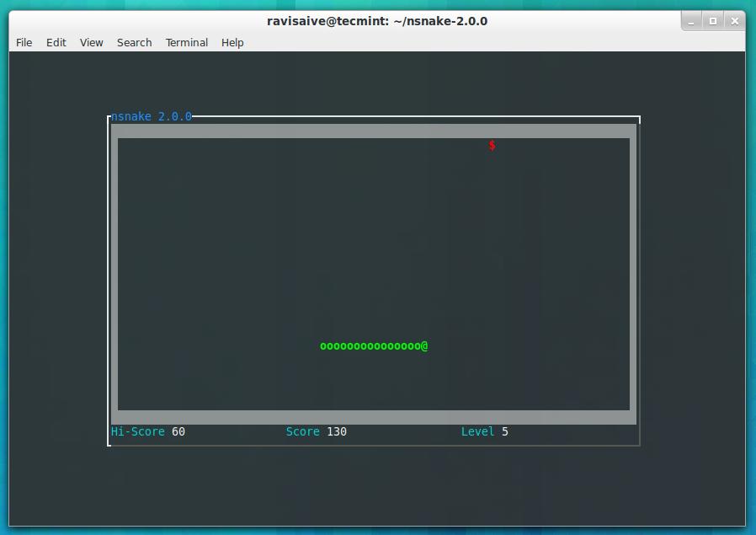Click the snake's @ head
The height and width of the screenshot is (535, 756).
click(x=424, y=345)
